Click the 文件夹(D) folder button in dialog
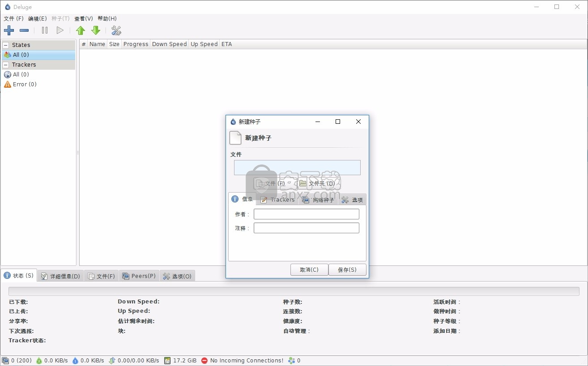Screen dimensions: 588x366 [x=317, y=183]
